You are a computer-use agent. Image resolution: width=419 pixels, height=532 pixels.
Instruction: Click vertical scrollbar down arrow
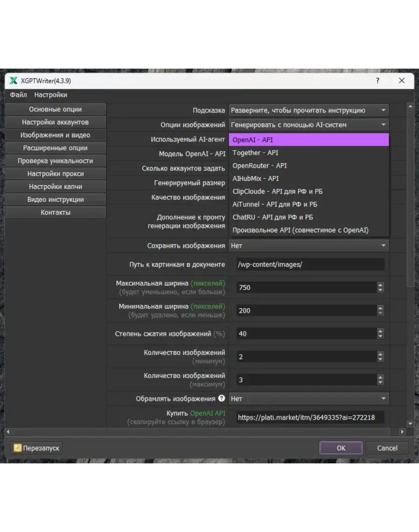[410, 423]
